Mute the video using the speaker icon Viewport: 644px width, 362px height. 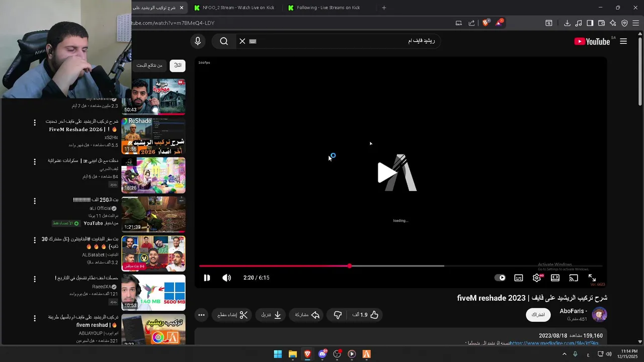(227, 278)
